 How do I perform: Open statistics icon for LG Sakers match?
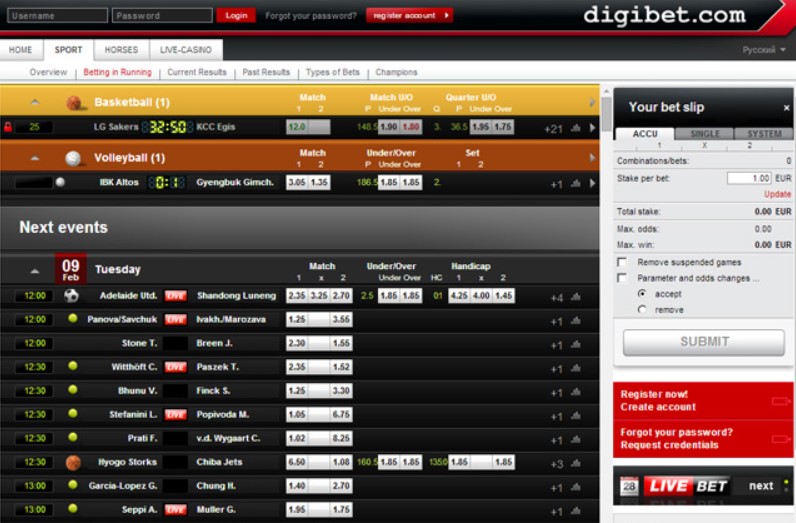coord(575,128)
